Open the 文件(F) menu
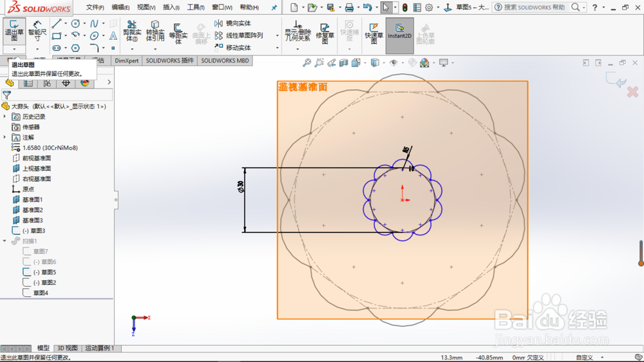Screen dimensions: 644x362 tap(95, 7)
